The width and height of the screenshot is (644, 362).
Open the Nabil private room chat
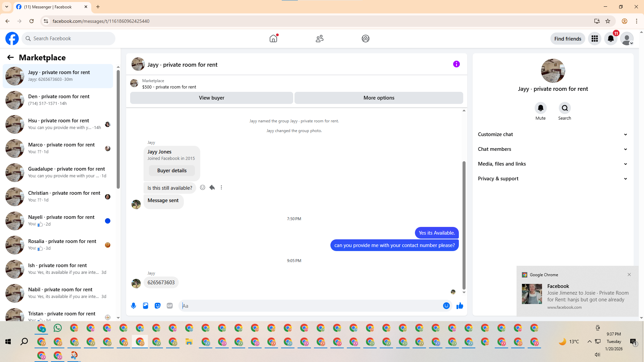coord(58,293)
